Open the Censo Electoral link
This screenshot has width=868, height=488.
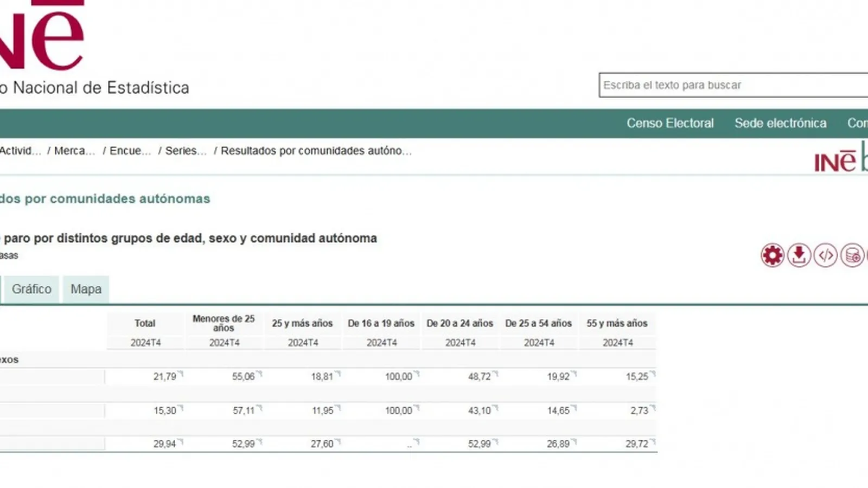coord(670,123)
